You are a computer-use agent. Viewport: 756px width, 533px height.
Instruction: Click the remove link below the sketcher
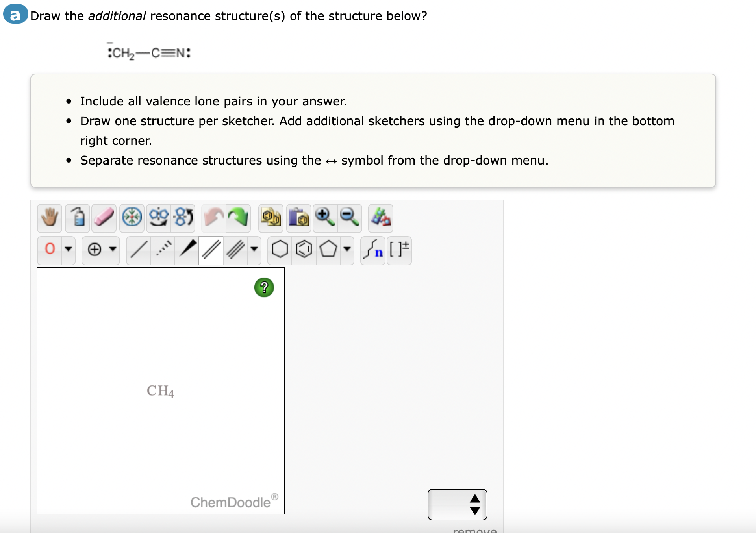474,529
